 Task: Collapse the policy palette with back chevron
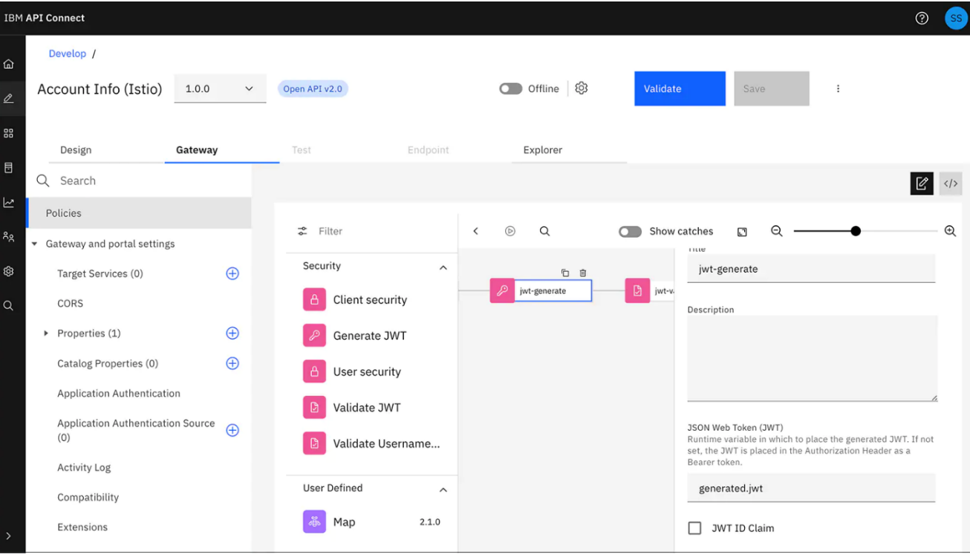pyautogui.click(x=476, y=231)
